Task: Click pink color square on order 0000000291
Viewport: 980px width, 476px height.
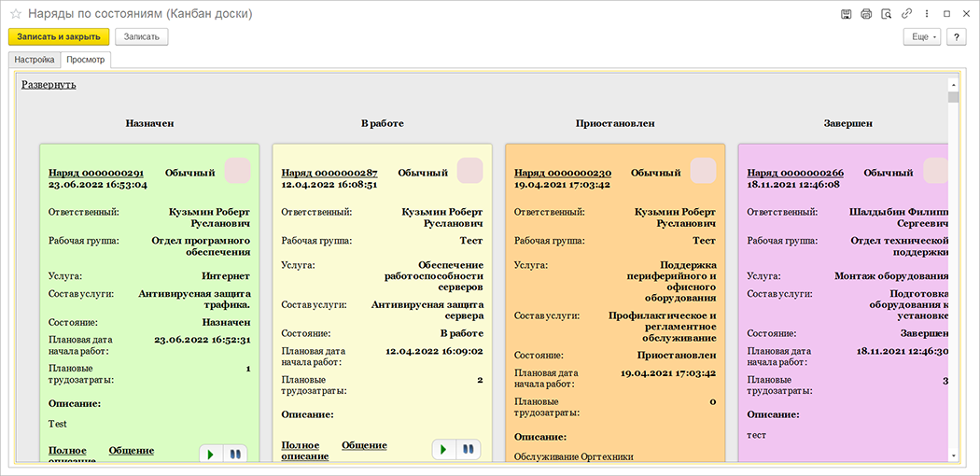Action: pos(238,171)
